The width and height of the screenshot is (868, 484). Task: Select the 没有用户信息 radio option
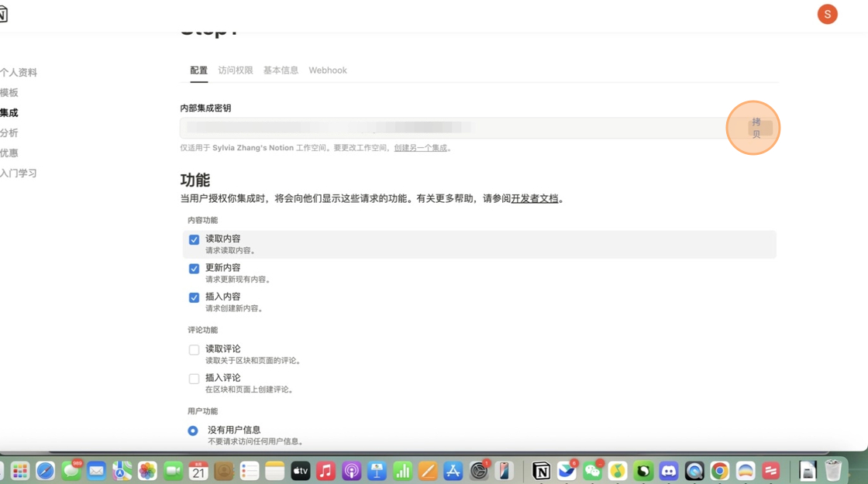(x=193, y=431)
